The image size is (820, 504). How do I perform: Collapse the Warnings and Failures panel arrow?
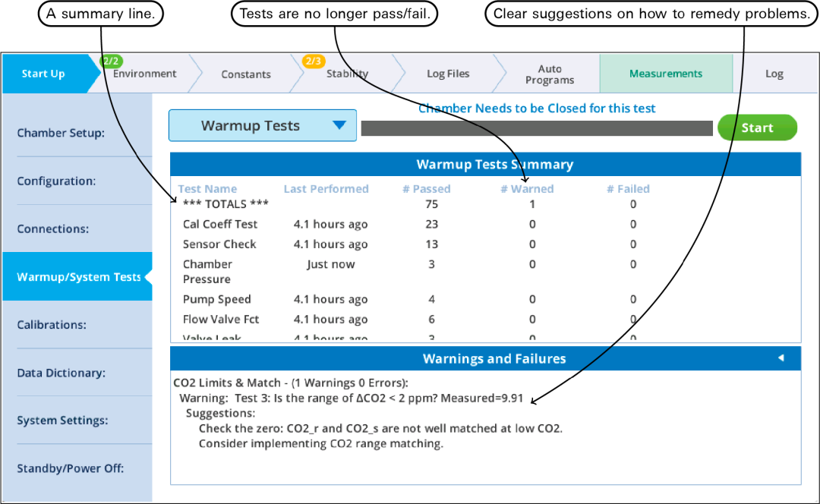tap(781, 358)
